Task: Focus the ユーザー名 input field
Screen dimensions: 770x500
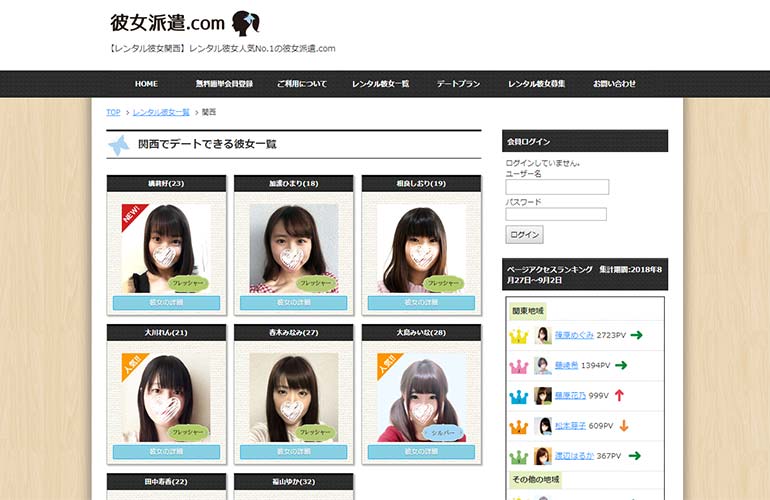Action: click(557, 187)
